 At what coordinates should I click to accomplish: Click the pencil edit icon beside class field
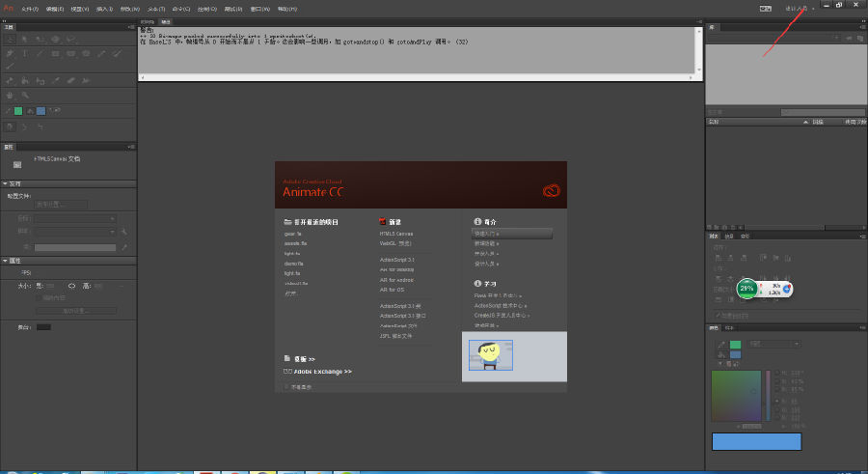pyautogui.click(x=124, y=247)
